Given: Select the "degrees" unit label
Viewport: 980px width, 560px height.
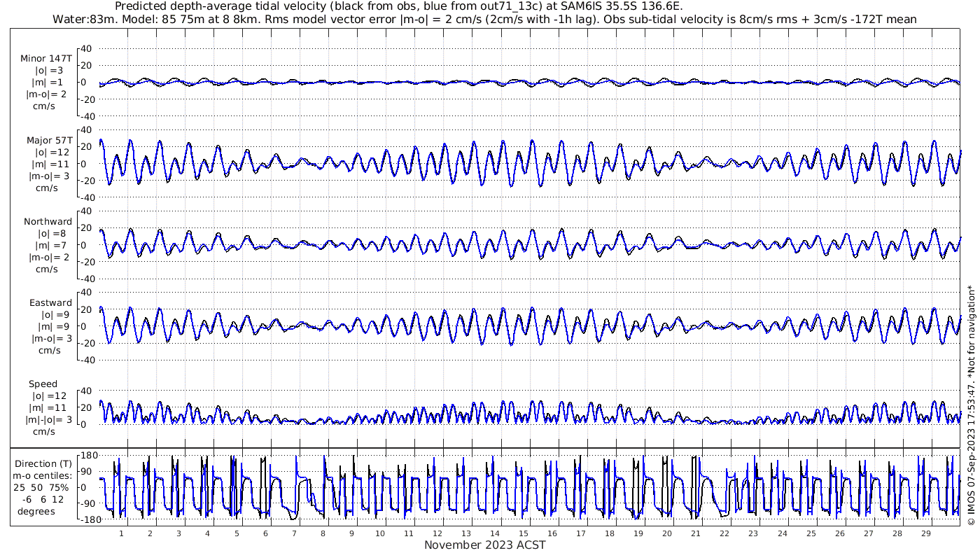Looking at the screenshot, I should coord(37,511).
